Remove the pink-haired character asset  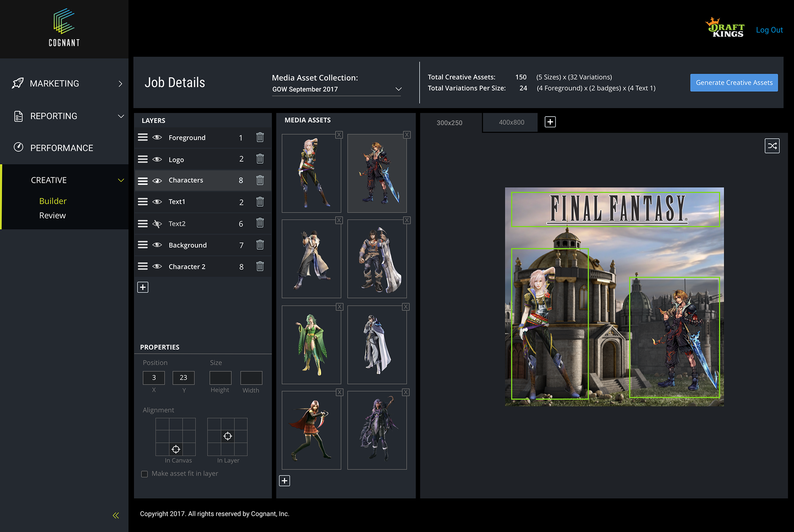point(339,135)
